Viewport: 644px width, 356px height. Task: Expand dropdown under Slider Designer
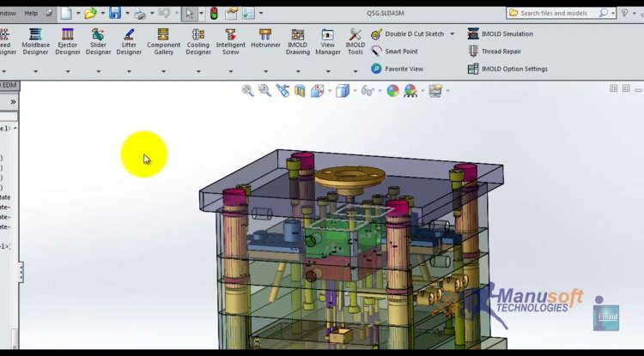[98, 71]
